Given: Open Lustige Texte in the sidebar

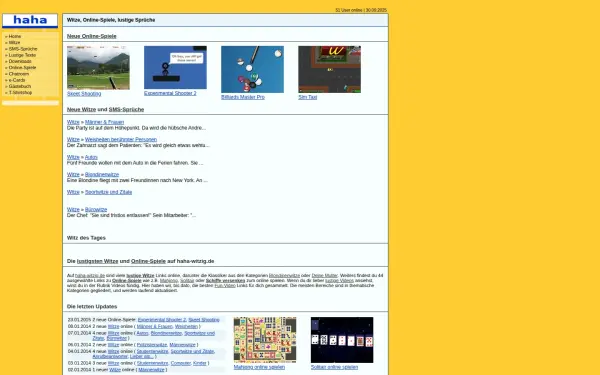Looking at the screenshot, I should click(22, 55).
